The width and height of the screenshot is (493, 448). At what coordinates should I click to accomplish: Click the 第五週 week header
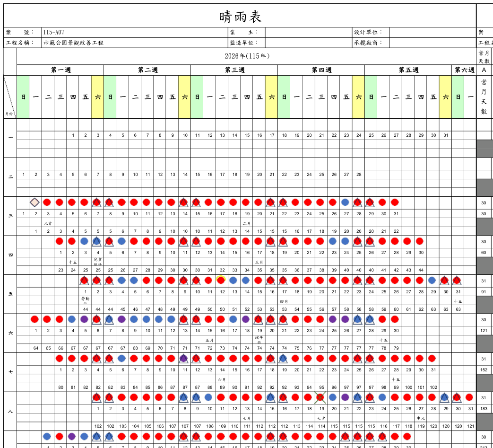pyautogui.click(x=408, y=70)
